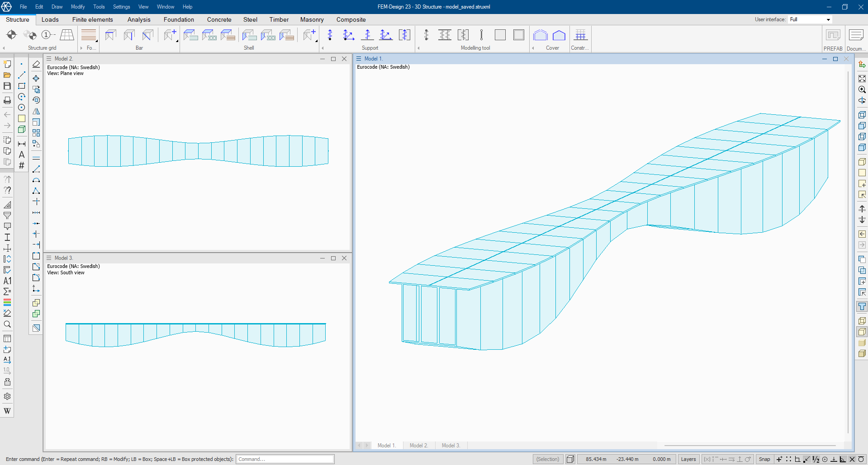Select the Column tool in Bar group

coord(129,35)
